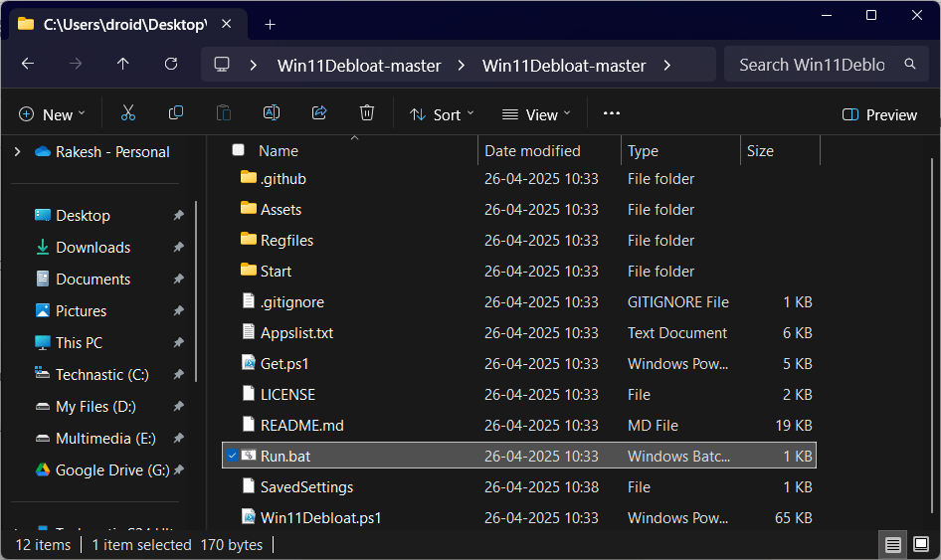Viewport: 941px width, 560px height.
Task: Close the current Explorer tab
Action: (226, 24)
